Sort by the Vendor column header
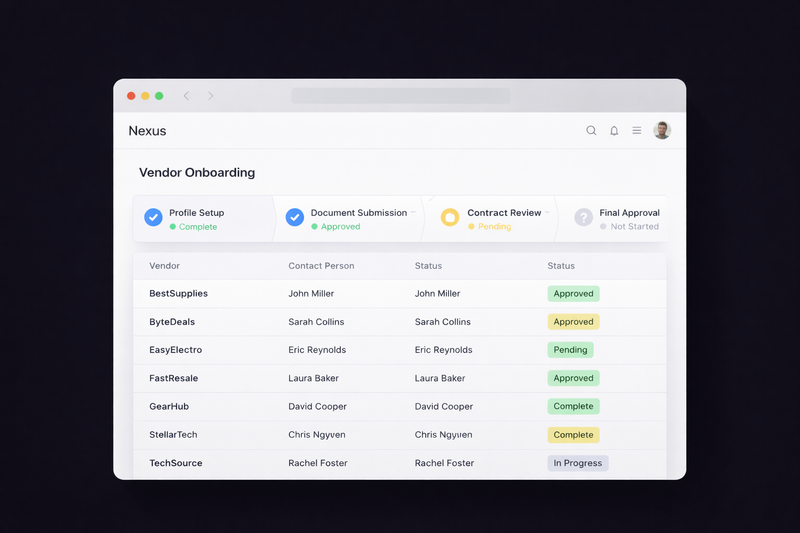800x533 pixels. coord(164,266)
